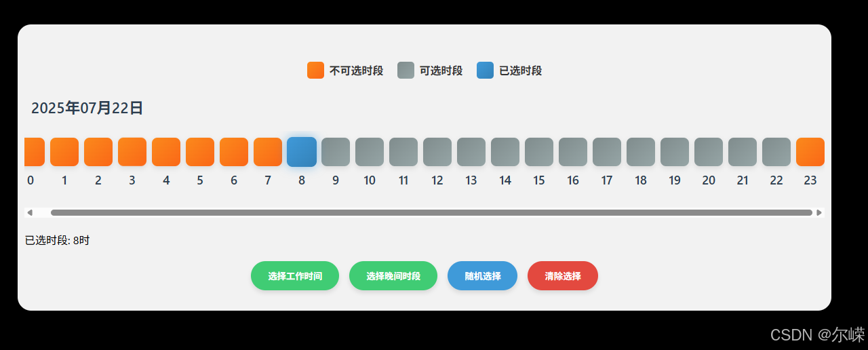The image size is (868, 350).
Task: Click the 不可选时段 legend label
Action: tap(357, 71)
